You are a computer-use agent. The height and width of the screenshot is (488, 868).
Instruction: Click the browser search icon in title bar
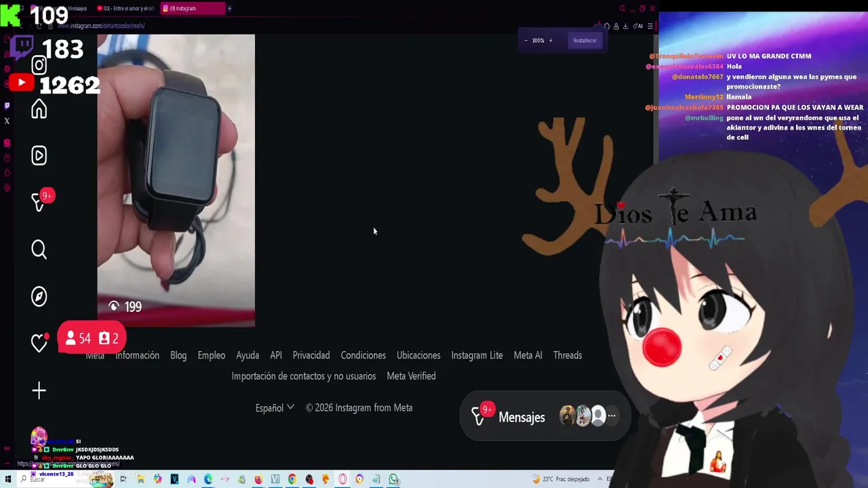coord(622,8)
